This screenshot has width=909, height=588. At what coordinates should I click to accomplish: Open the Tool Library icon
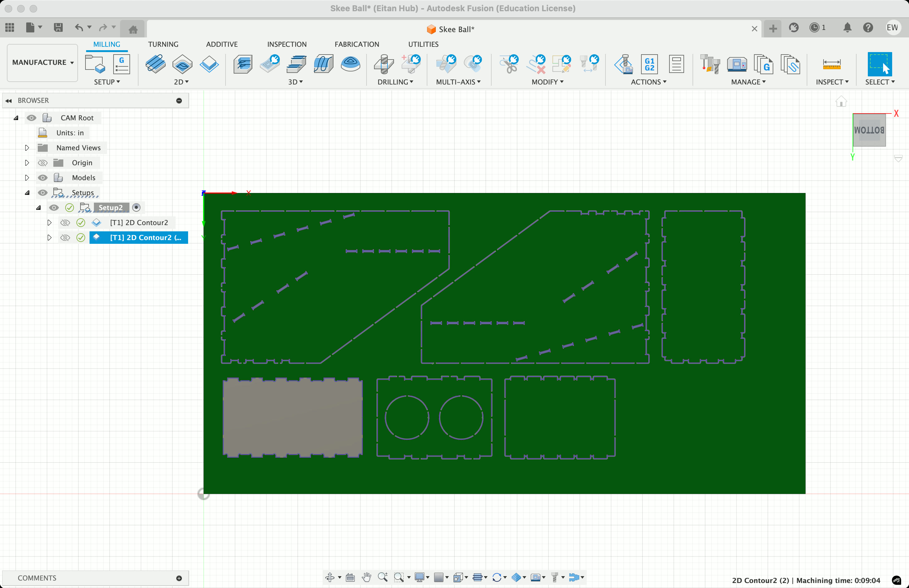pos(710,64)
